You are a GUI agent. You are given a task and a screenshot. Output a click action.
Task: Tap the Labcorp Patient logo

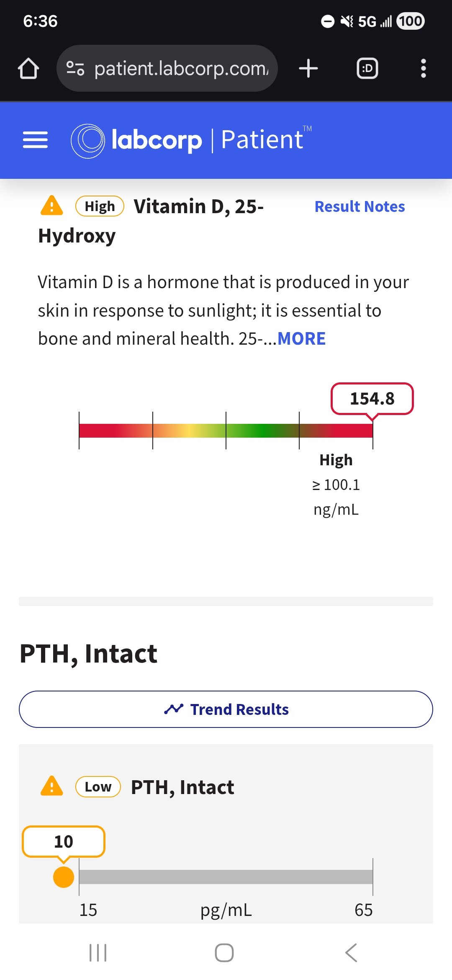[191, 140]
